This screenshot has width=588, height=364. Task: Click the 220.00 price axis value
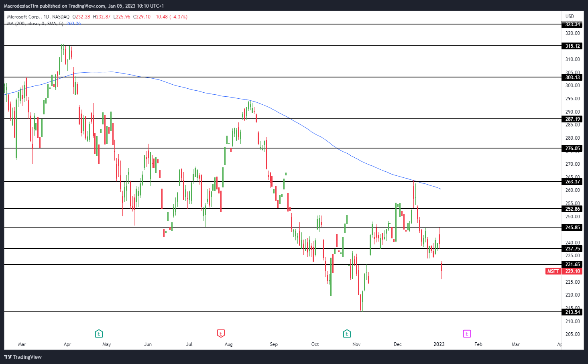[572, 295]
